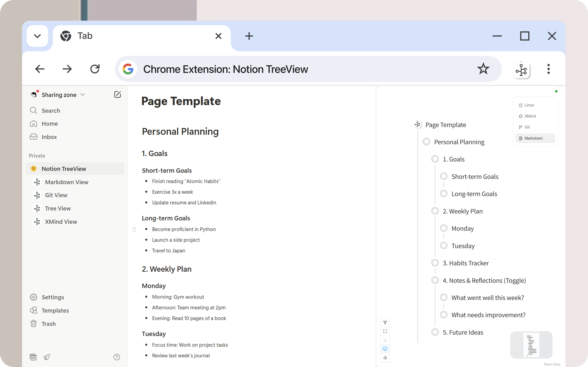Screen dimensions: 588x367
Task: Toggle the circle node next to 1. Goals
Action: 435,159
